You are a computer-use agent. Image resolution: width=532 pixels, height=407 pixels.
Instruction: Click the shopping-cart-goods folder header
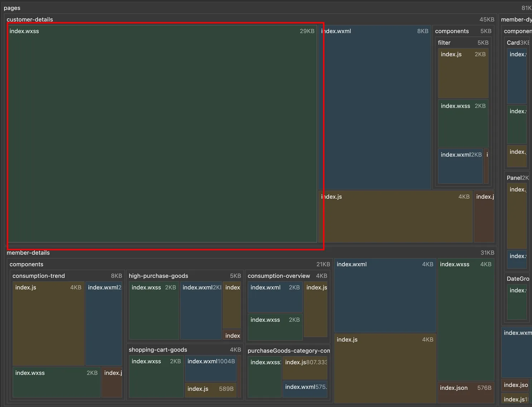(158, 350)
